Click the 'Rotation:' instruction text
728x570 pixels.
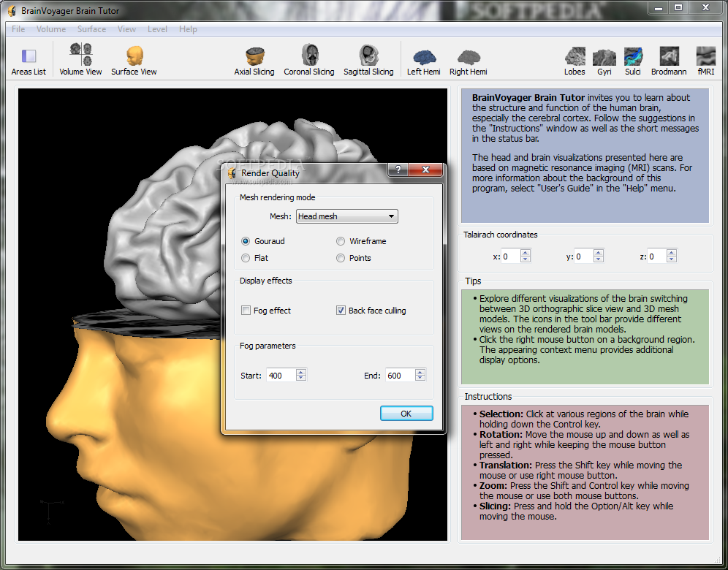click(x=501, y=435)
